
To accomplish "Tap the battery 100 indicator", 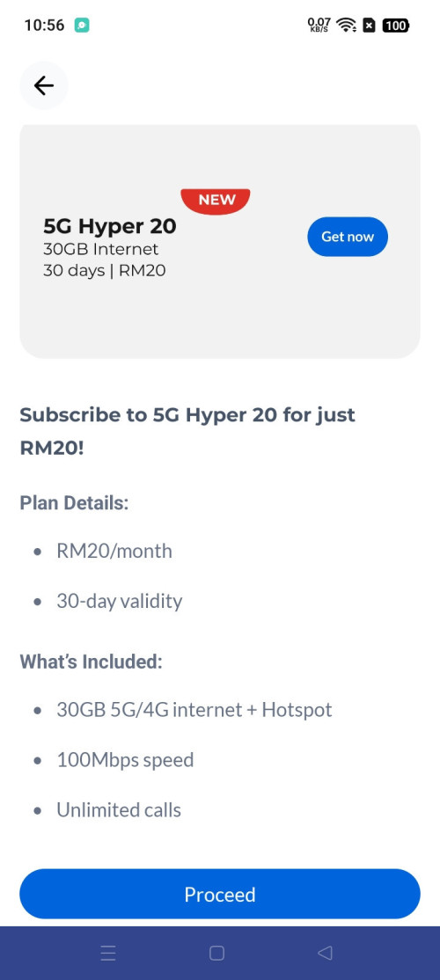I will 396,26.
